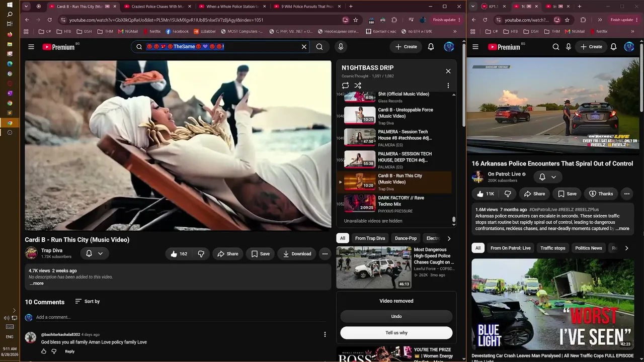
Task: Switch to 9 Wild Police Pursuits browser tab
Action: (x=307, y=7)
